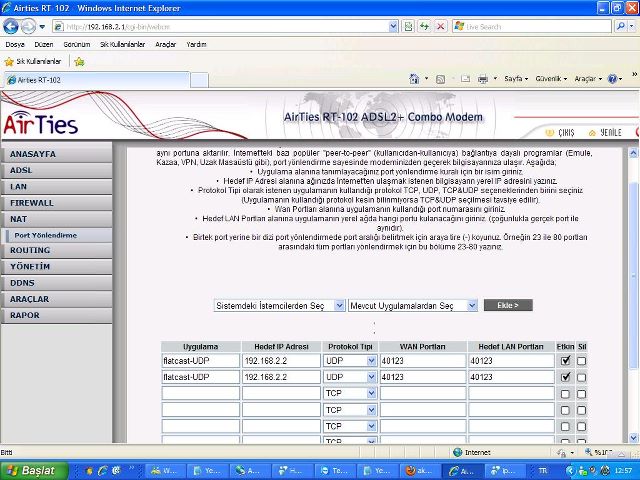Click the compatibility view icon

[408, 27]
